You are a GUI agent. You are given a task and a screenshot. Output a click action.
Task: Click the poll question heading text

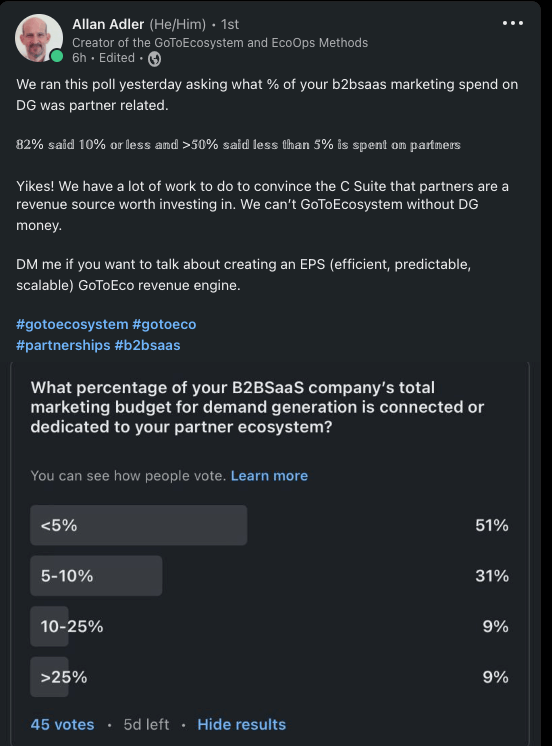tap(257, 407)
